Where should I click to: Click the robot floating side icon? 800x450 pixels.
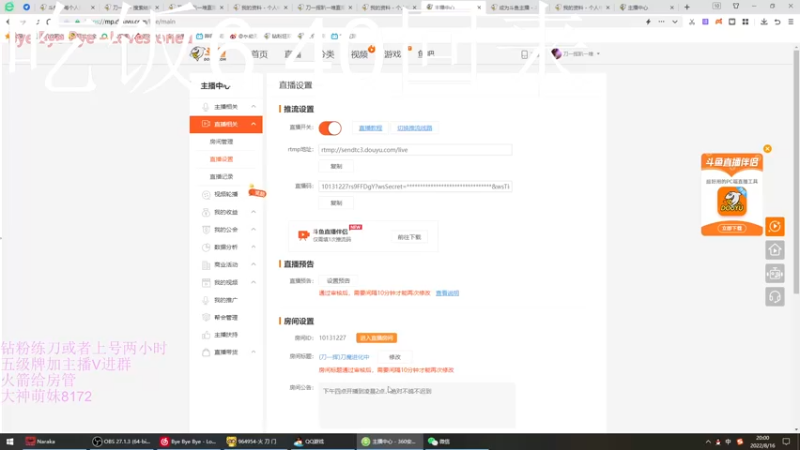click(774, 273)
